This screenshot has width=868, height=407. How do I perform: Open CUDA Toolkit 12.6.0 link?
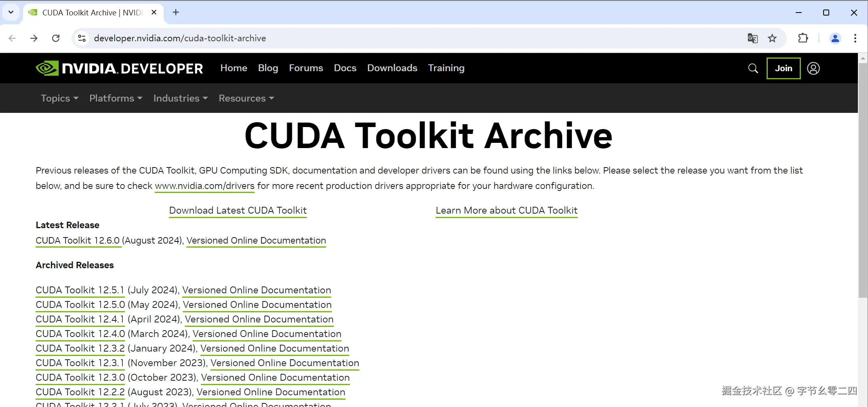click(78, 240)
